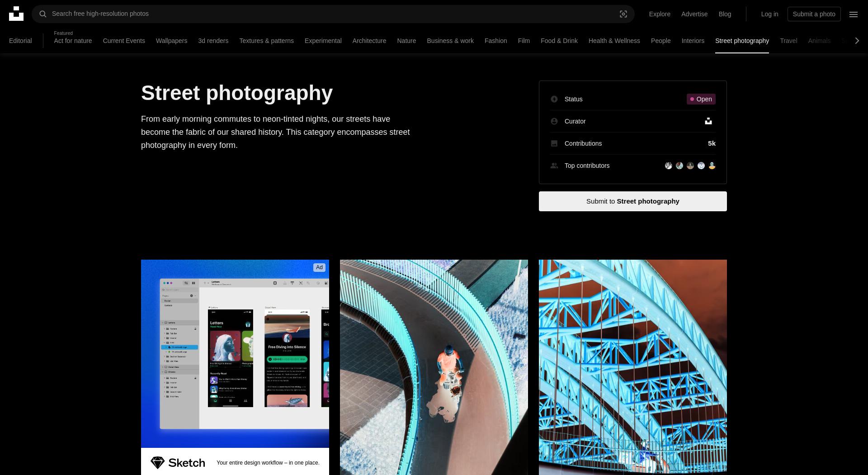The height and width of the screenshot is (475, 868).
Task: Click the Sketch ad tagline text
Action: pos(268,463)
